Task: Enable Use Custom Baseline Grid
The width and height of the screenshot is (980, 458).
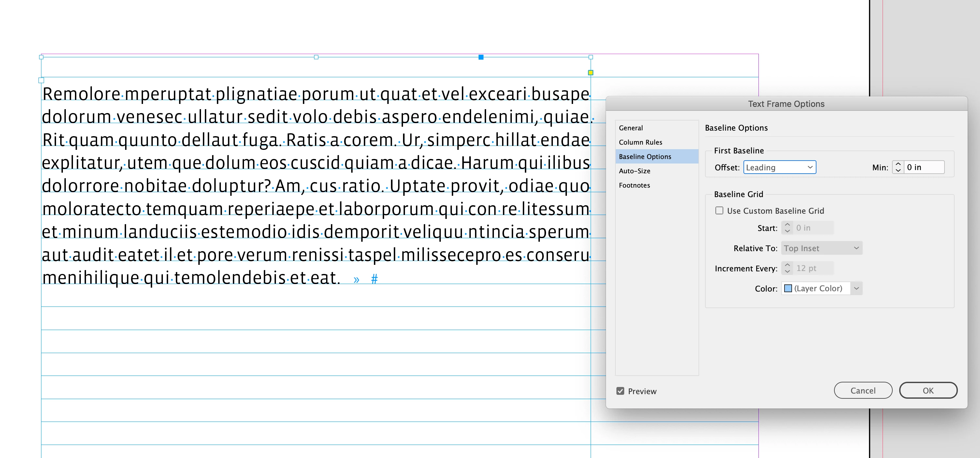Action: click(719, 211)
